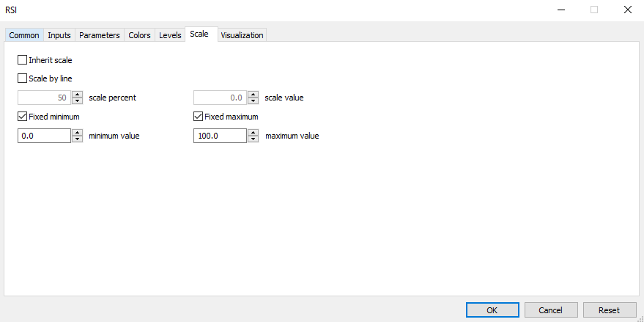Screen dimensions: 644x322
Task: Uncheck the Fixed minimum checkbox
Action: pos(22,117)
